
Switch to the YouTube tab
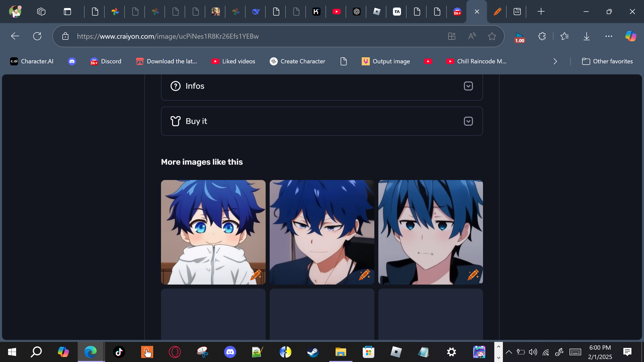point(336,12)
